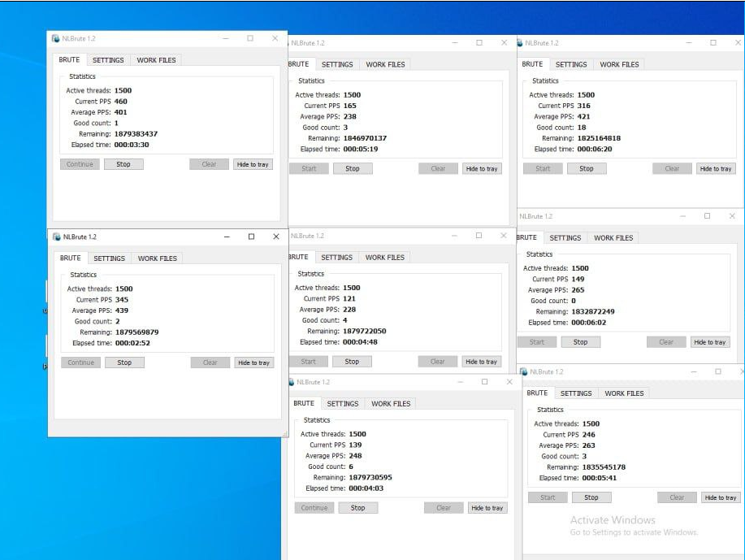Screen dimensions: 745x560
Task: Switch to WORK FILES in the 000:05:19 window
Action: tap(385, 65)
